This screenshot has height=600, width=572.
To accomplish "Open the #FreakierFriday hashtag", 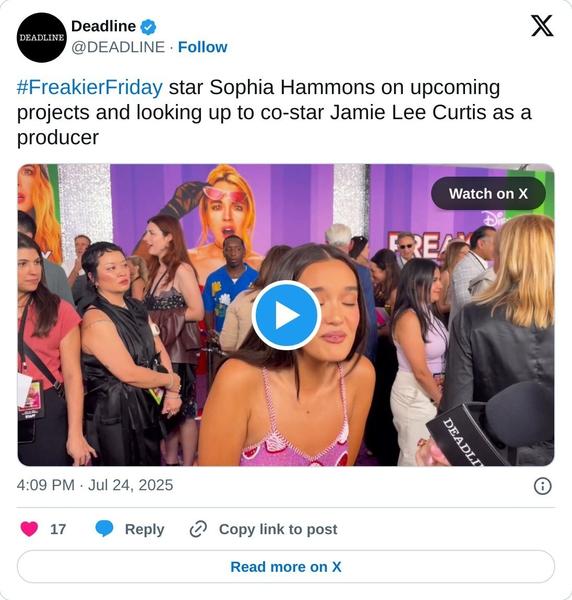I will 90,87.
